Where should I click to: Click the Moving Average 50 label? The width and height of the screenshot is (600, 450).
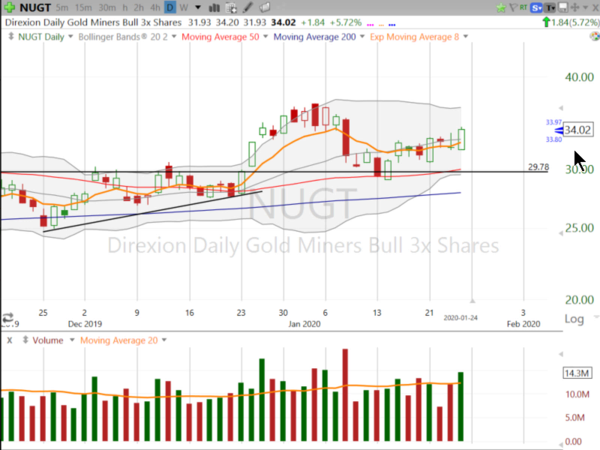[x=220, y=37]
